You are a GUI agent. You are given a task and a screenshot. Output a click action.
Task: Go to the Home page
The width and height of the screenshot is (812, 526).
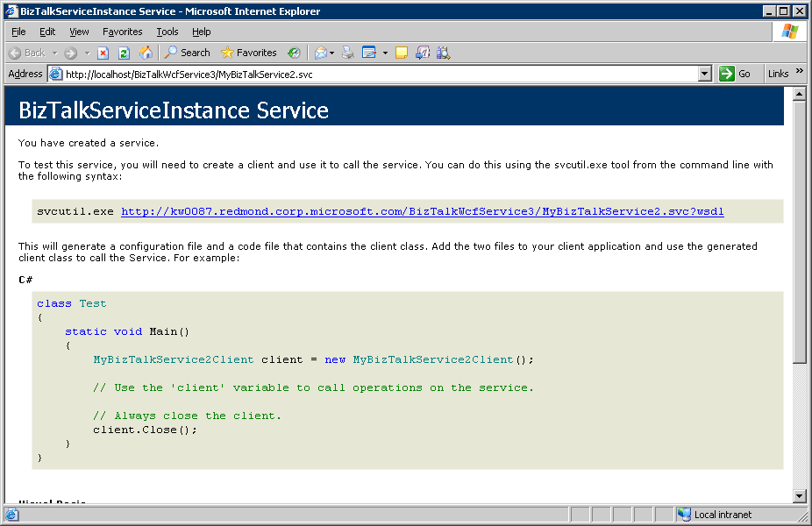pyautogui.click(x=146, y=53)
